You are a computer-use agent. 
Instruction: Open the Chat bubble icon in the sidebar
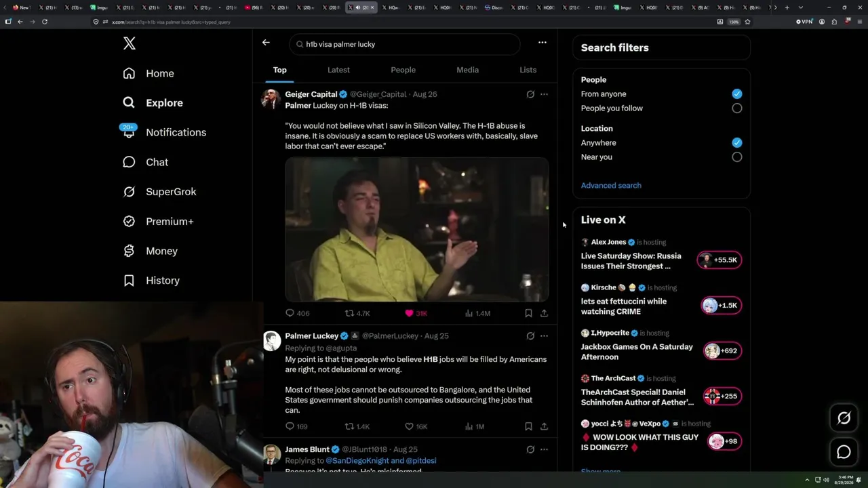(129, 162)
